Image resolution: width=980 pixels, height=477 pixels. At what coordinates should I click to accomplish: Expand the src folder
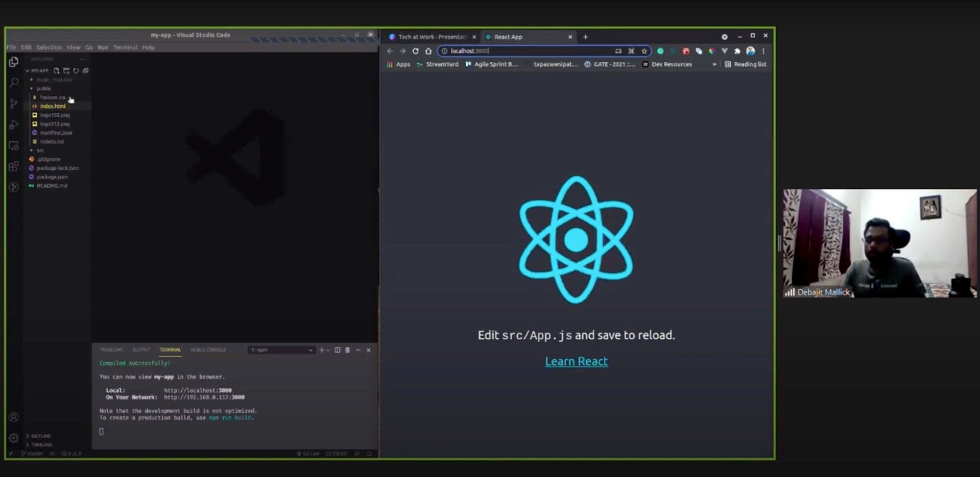tap(40, 150)
